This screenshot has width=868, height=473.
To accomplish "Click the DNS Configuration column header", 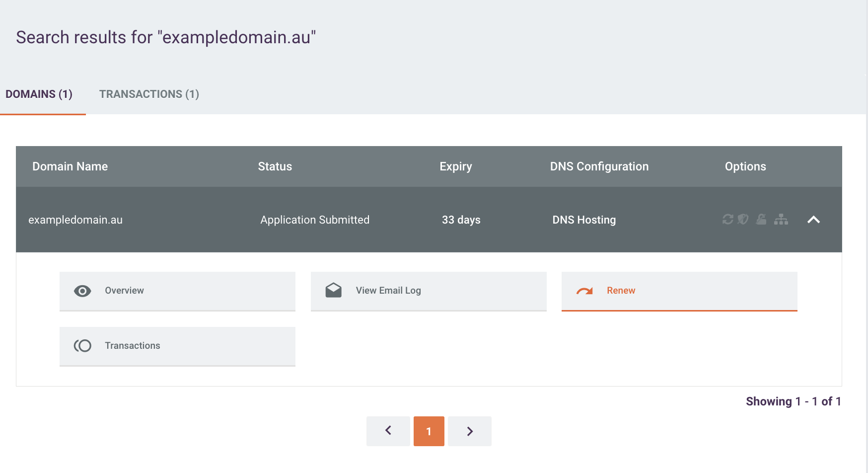I will click(x=599, y=166).
